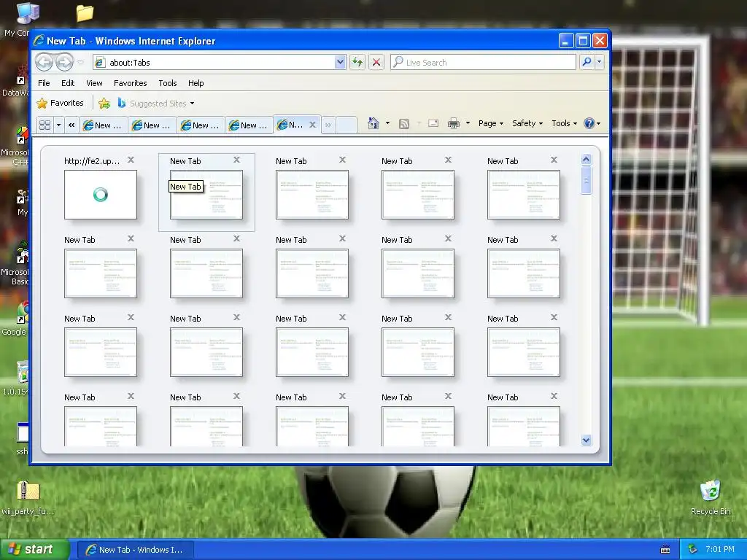The image size is (747, 560).
Task: Click the keyboard icon near the tray
Action: (x=665, y=550)
